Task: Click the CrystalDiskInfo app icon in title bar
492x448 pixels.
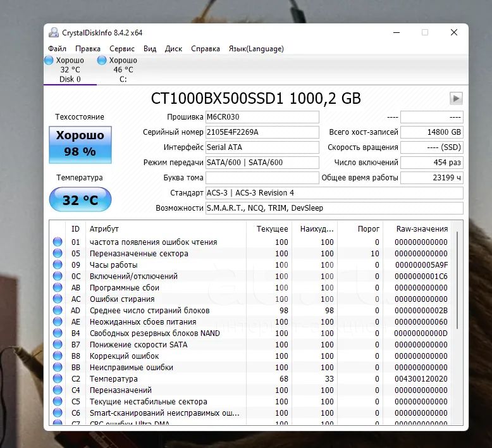Action: (x=54, y=32)
